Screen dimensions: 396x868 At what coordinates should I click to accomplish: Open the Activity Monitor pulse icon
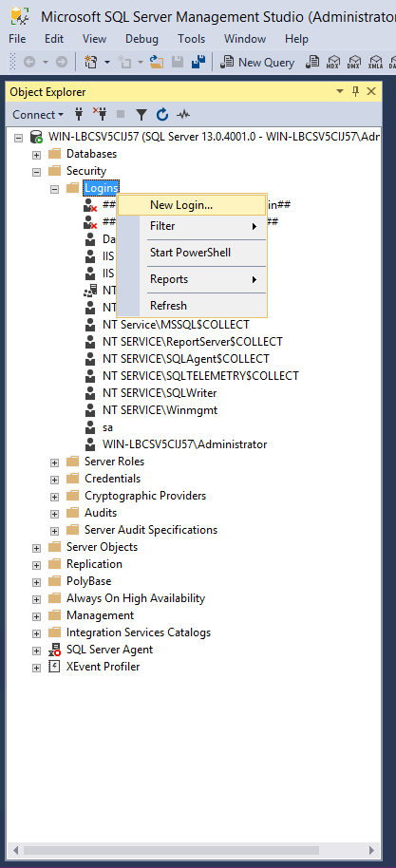(x=183, y=115)
